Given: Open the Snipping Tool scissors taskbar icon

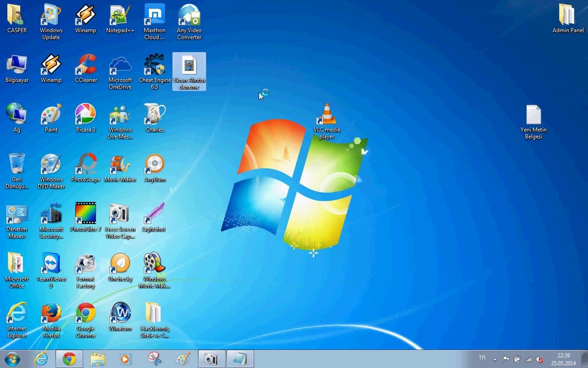Looking at the screenshot, I should (x=155, y=359).
